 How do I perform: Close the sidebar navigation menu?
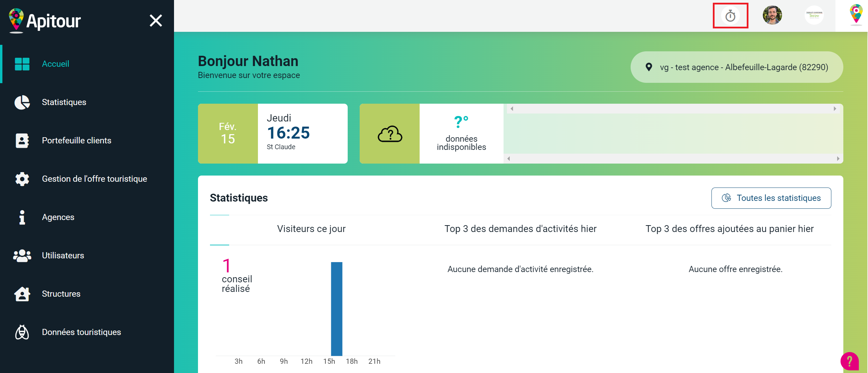click(156, 21)
